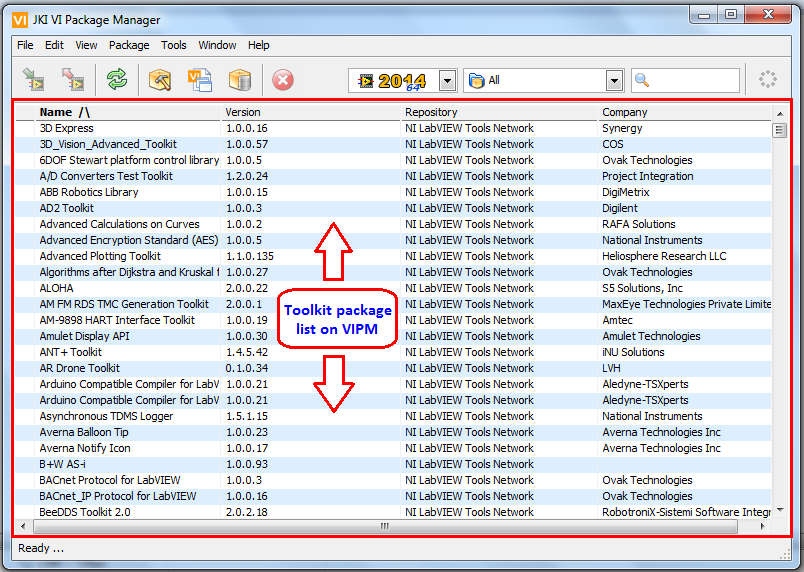Click the red cancel operation icon
The width and height of the screenshot is (804, 572).
(x=283, y=80)
